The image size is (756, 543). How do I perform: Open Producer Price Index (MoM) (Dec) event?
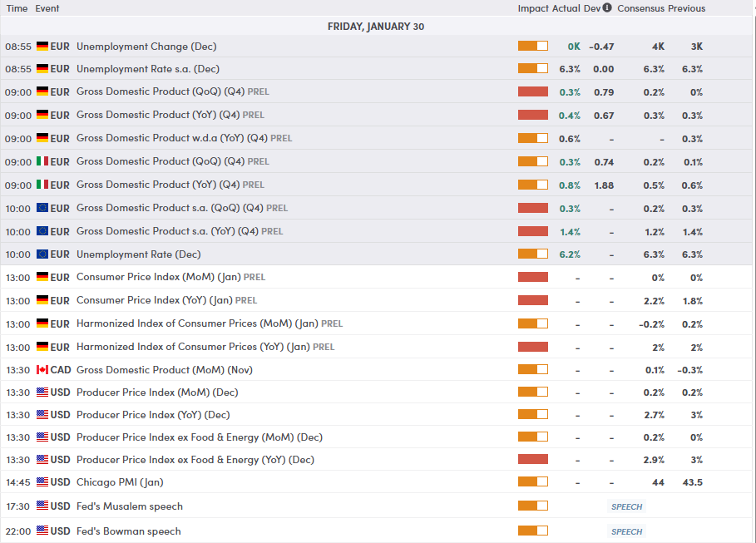[157, 392]
